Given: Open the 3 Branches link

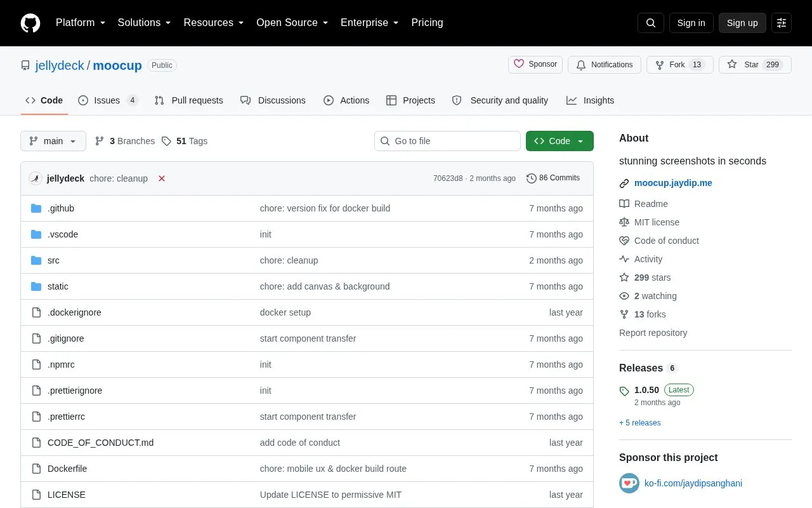Looking at the screenshot, I should click(x=125, y=141).
